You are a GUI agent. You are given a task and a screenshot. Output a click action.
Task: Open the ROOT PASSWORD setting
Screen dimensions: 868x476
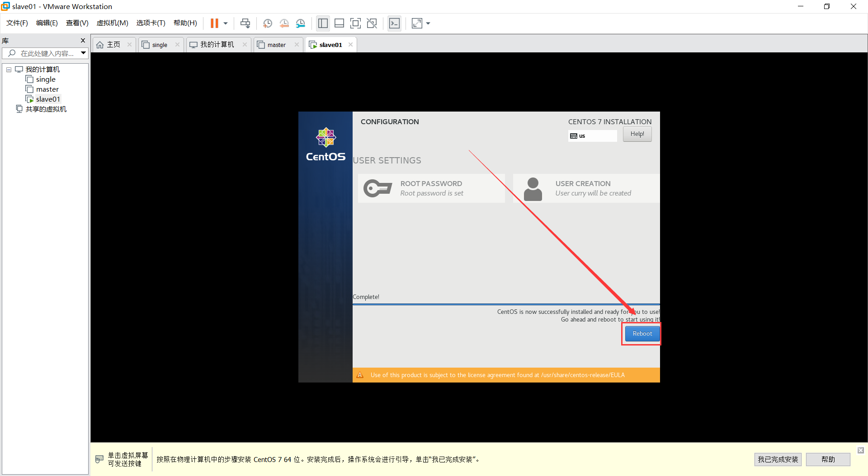pos(431,188)
